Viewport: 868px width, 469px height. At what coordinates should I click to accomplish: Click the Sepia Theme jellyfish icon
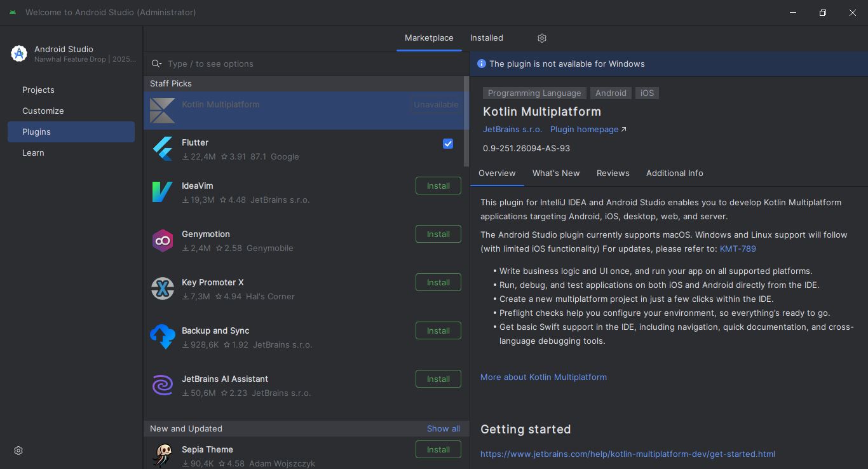163,454
